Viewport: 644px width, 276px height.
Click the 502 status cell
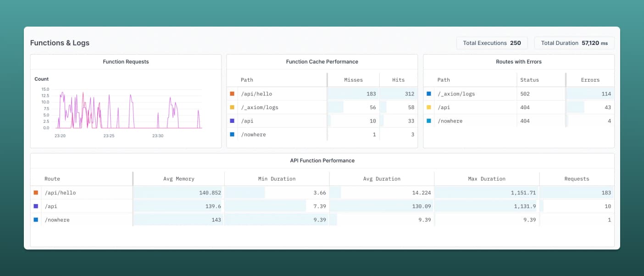coord(525,94)
